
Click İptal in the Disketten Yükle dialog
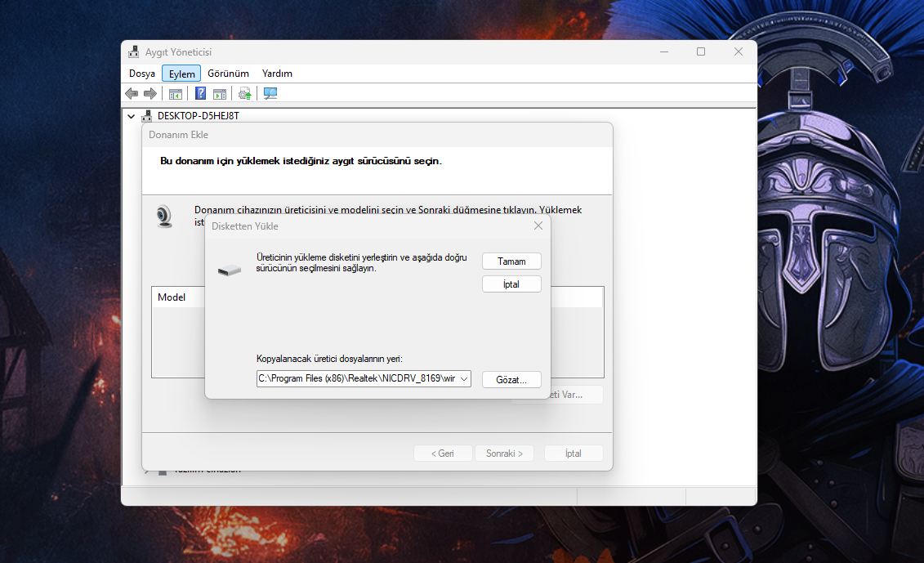(511, 284)
